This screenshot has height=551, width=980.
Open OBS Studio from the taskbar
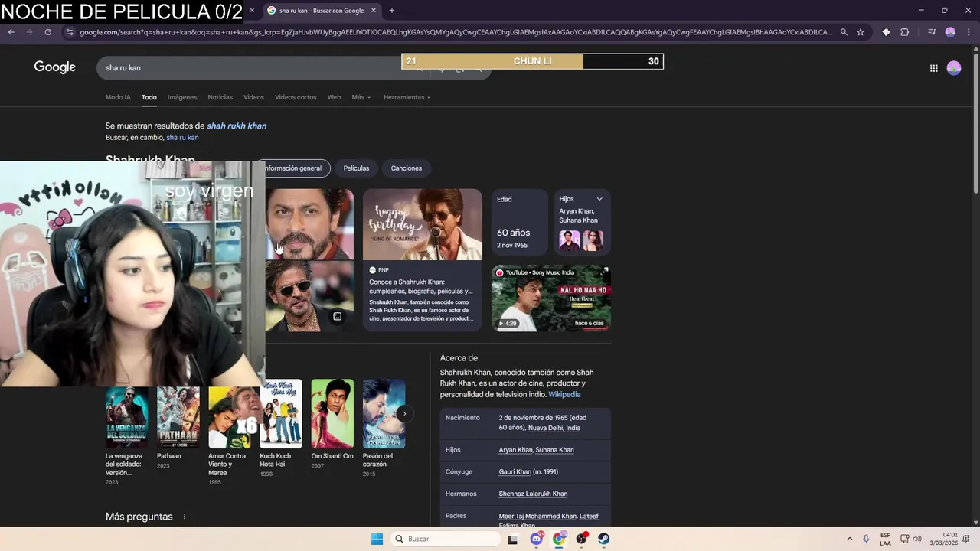click(x=582, y=539)
